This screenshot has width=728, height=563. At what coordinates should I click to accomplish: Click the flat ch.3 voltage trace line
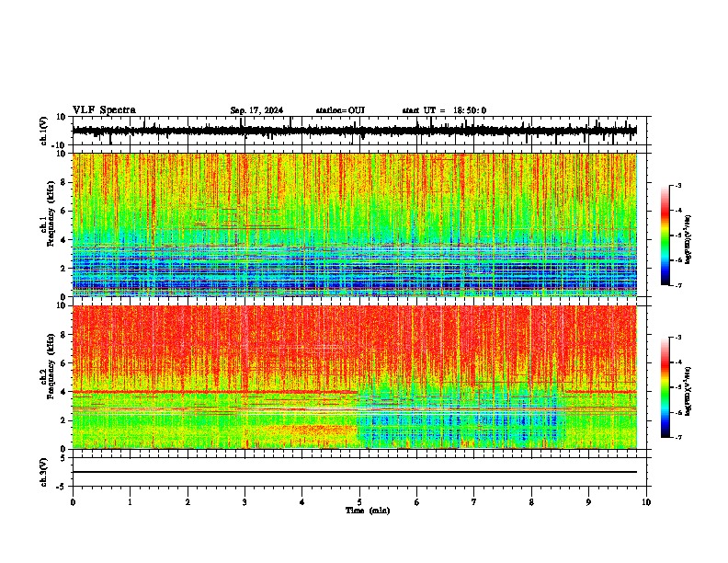355,472
